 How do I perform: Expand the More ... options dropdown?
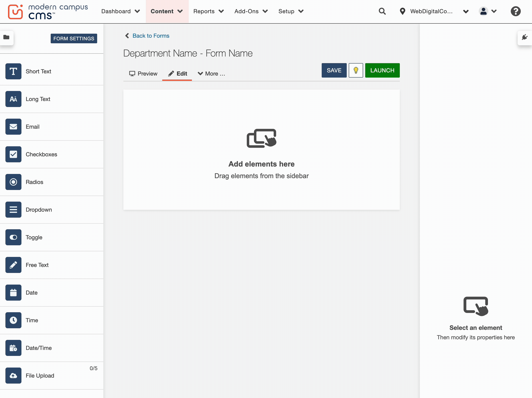[211, 74]
